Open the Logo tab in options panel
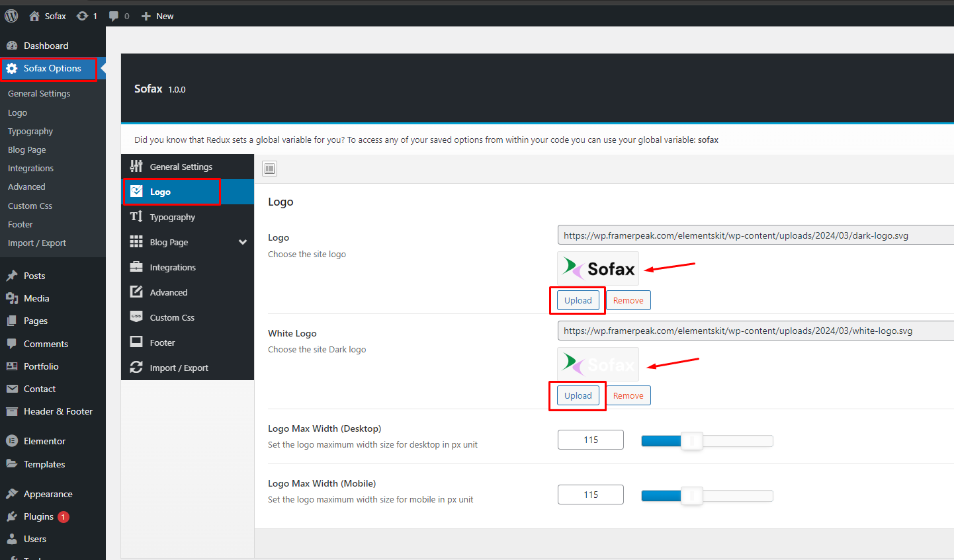The width and height of the screenshot is (954, 560). pyautogui.click(x=187, y=192)
